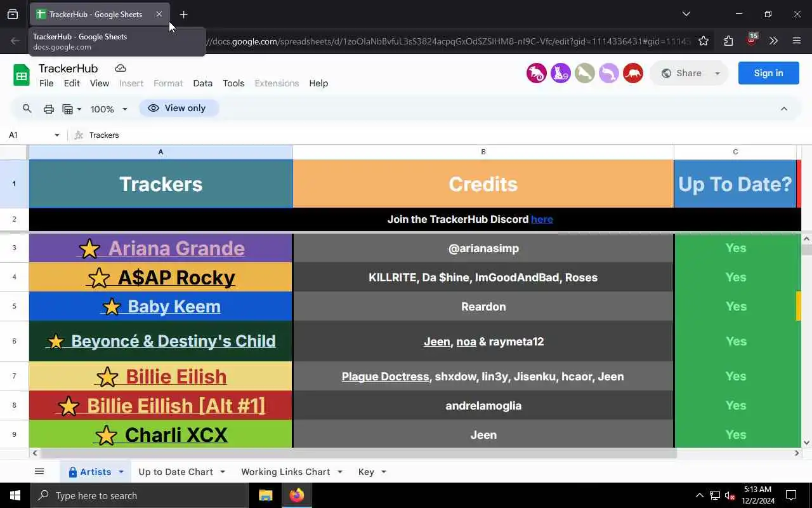Click the Plague Doctress credit link
Viewport: 812px width, 508px height.
(x=385, y=377)
